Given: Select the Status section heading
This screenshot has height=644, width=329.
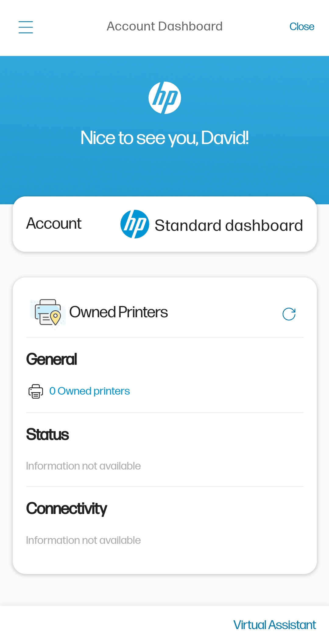Looking at the screenshot, I should click(x=48, y=435).
